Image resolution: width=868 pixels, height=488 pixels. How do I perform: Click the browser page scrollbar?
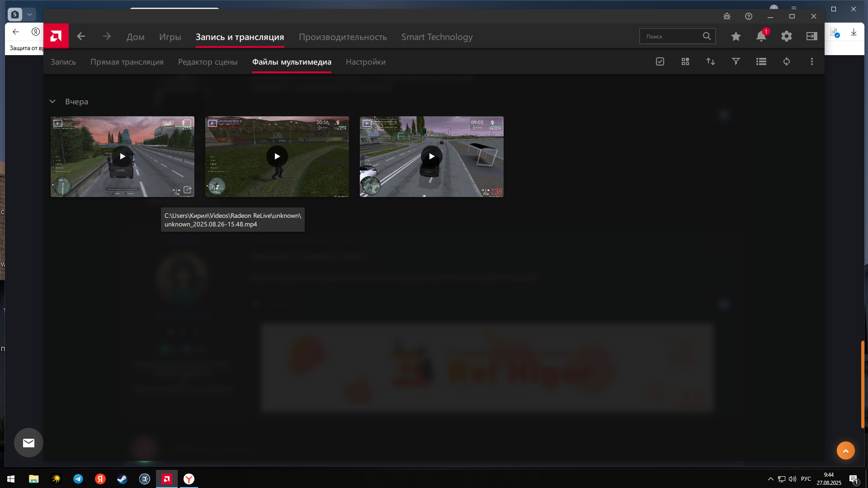863,384
